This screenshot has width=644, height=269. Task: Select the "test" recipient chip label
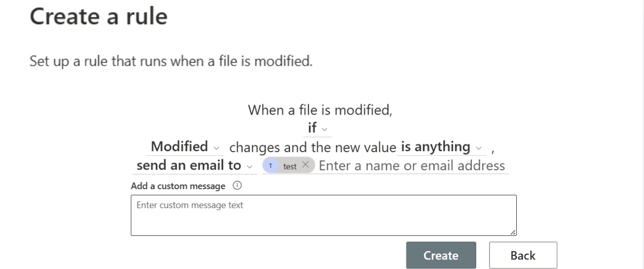290,166
